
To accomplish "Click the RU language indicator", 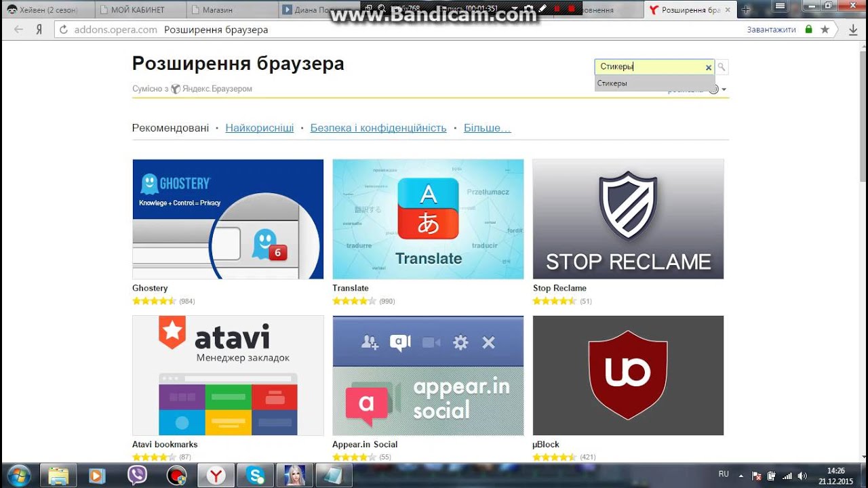I will 724,474.
